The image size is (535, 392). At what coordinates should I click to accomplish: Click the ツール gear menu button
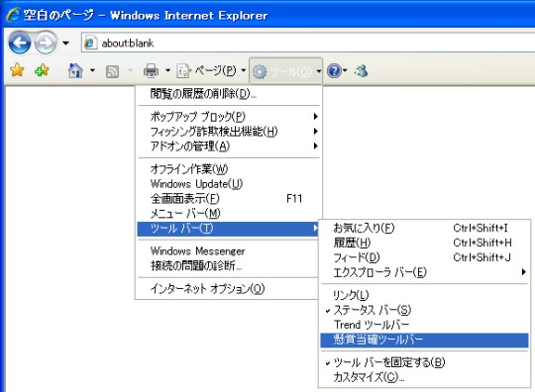pos(286,71)
